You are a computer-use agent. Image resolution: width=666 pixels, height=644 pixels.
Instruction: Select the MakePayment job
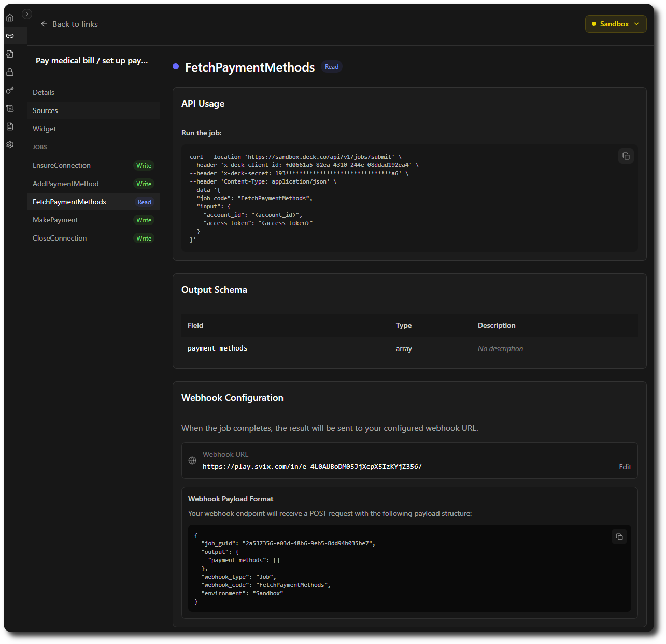point(93,220)
